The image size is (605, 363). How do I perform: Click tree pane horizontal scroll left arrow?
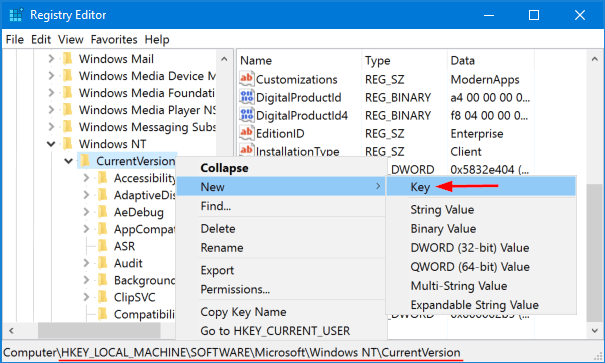click(12, 331)
